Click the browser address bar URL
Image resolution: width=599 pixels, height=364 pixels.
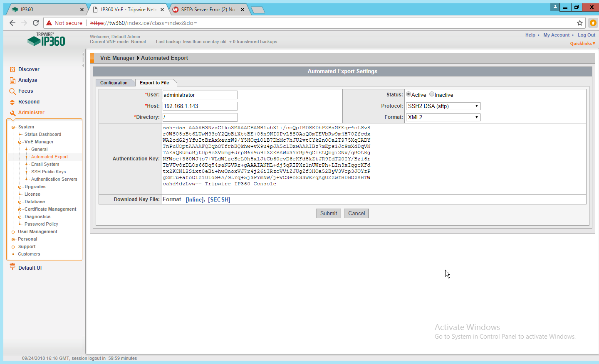point(144,23)
